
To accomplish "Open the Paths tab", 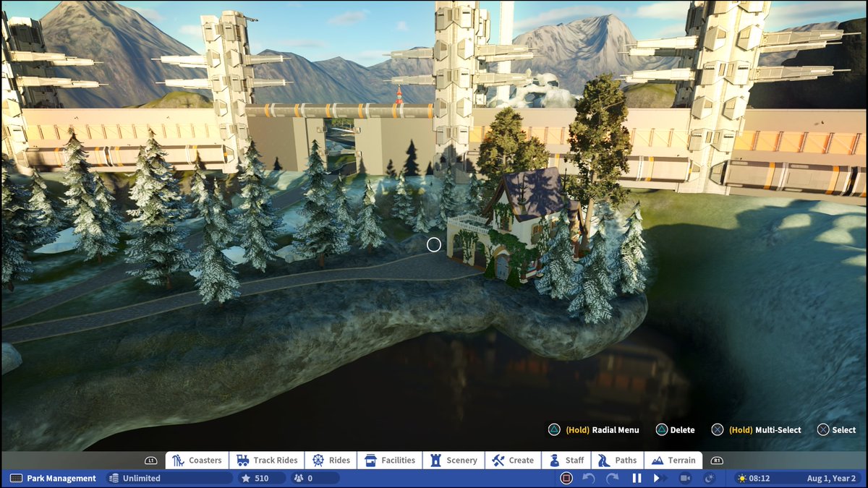I will pos(617,460).
